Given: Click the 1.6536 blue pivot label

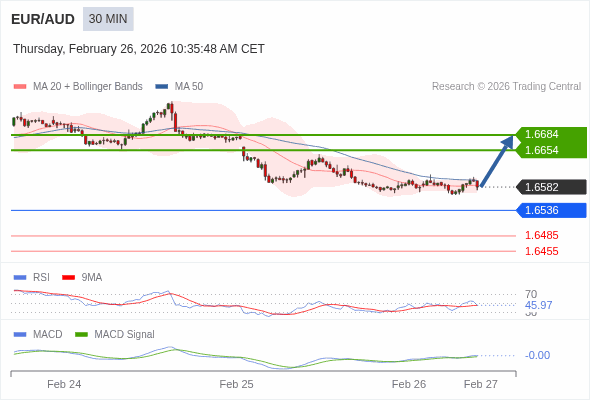Looking at the screenshot, I should point(551,210).
